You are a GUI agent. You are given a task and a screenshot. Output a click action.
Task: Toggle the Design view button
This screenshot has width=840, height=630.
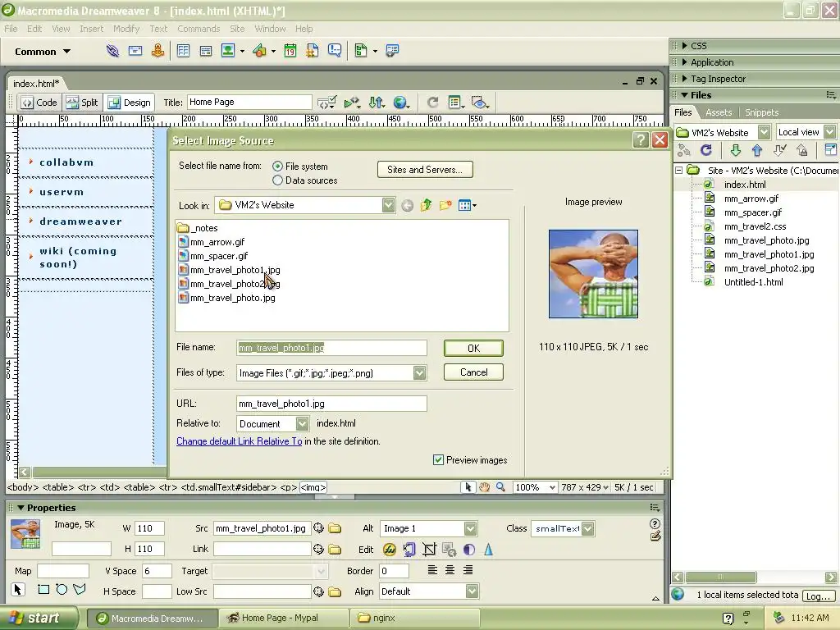pos(129,103)
